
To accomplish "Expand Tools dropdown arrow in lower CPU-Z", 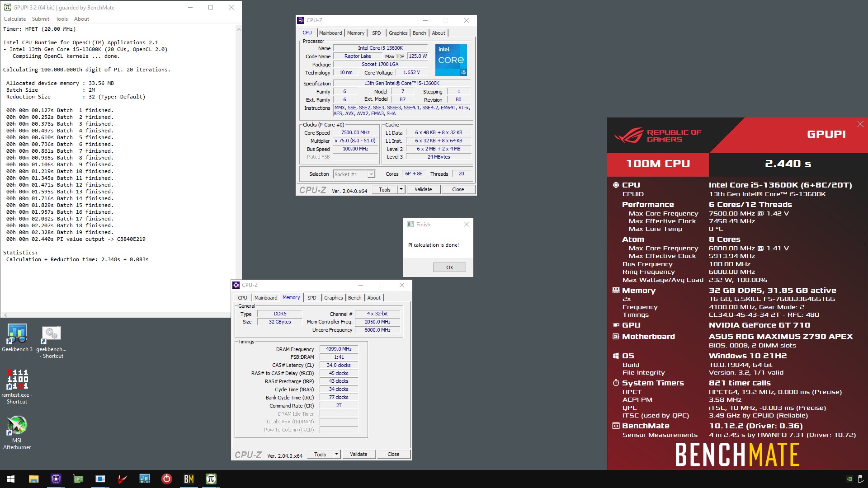I will (336, 454).
